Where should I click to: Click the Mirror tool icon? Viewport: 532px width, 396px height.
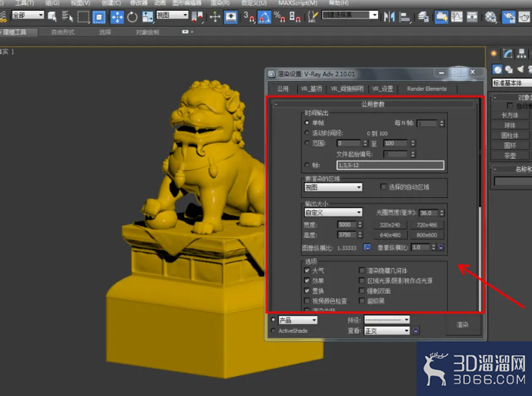pos(389,16)
